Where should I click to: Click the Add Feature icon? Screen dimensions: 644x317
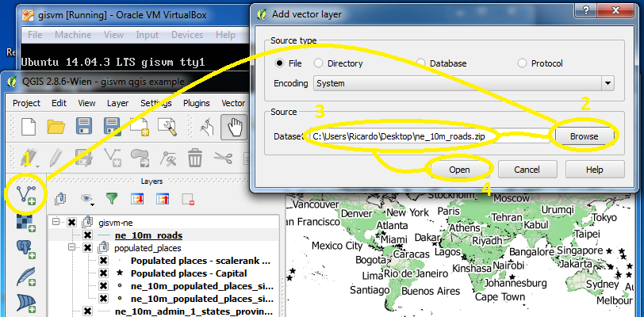[x=111, y=158]
